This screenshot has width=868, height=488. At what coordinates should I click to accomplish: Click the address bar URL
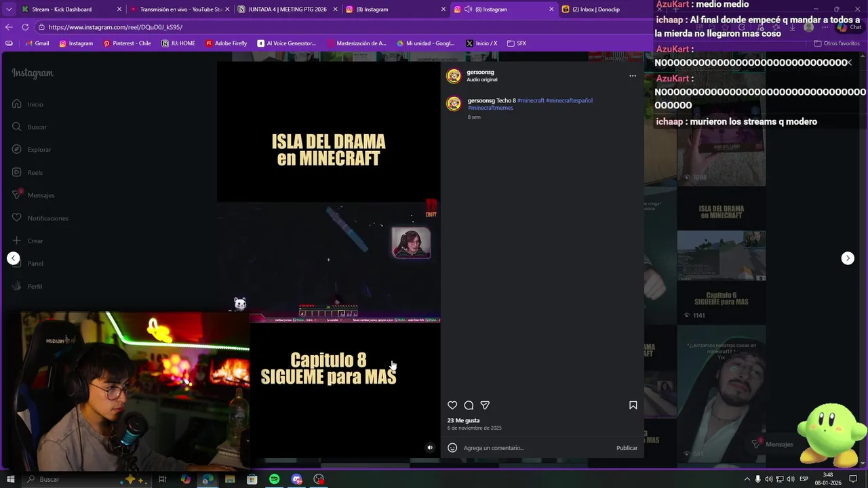tap(115, 27)
